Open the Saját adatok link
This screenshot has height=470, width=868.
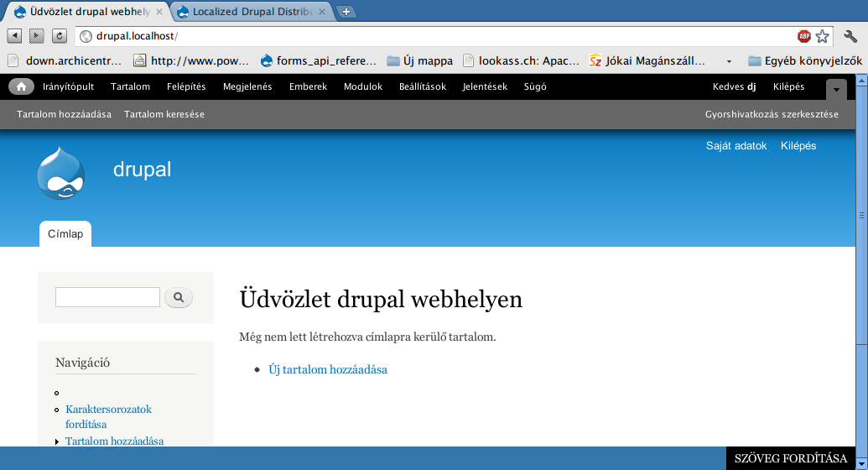(x=736, y=146)
